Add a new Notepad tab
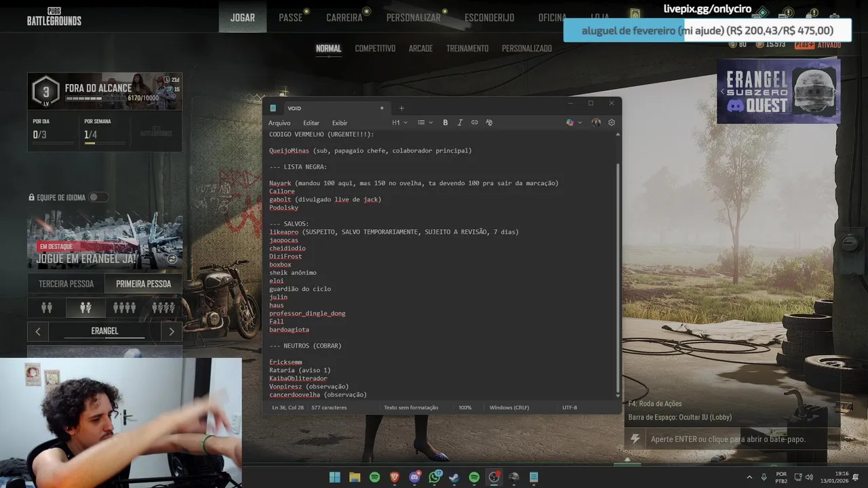This screenshot has width=868, height=488. (401, 108)
